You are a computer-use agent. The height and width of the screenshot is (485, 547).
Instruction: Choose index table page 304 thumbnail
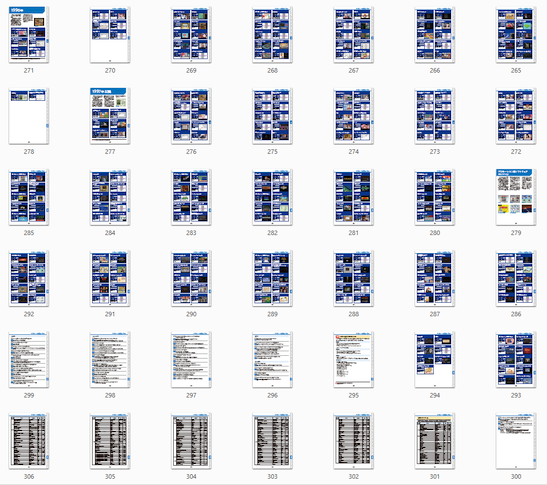point(191,441)
